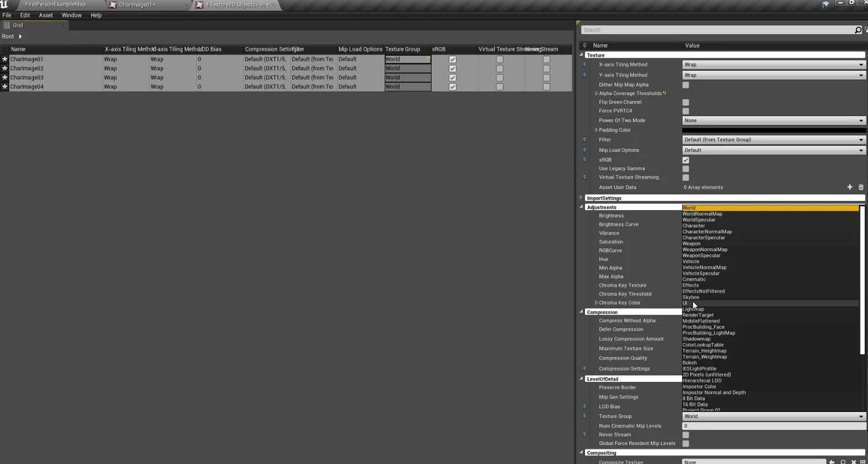Switch to the FirstPersonExampleMap tab
This screenshot has height=464, width=868.
55,5
